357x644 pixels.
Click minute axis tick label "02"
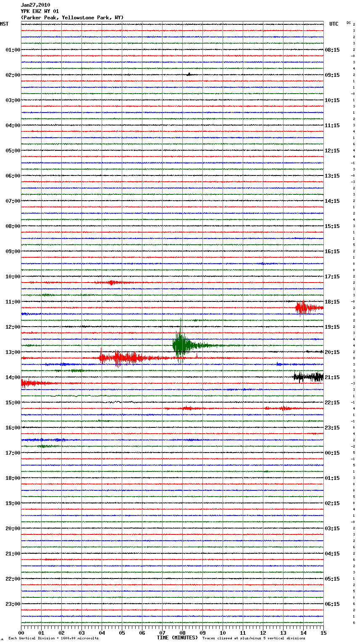(61, 633)
